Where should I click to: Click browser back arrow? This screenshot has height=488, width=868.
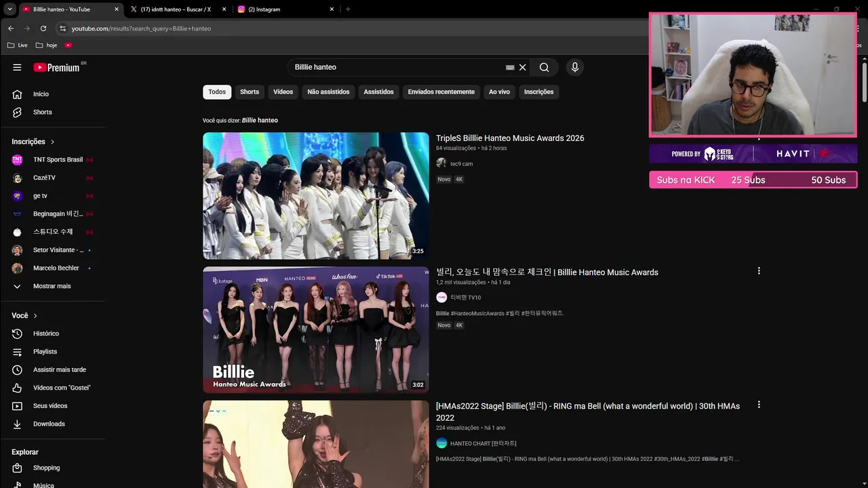click(x=11, y=28)
